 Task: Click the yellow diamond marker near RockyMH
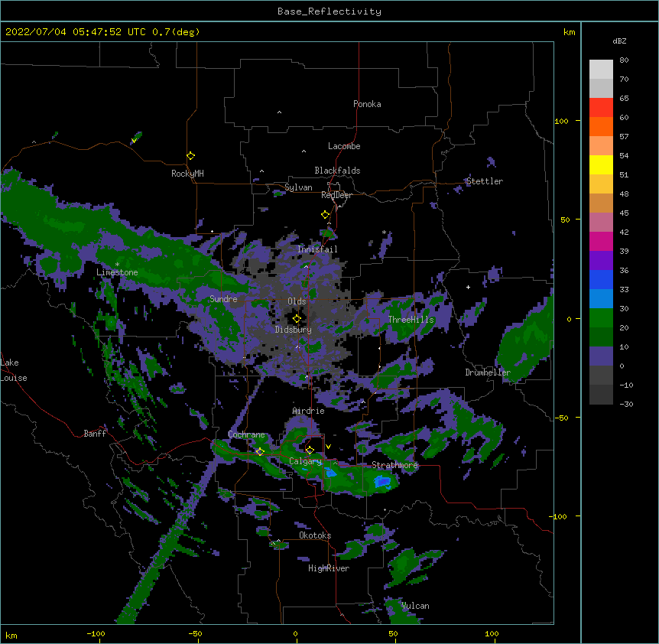(191, 156)
